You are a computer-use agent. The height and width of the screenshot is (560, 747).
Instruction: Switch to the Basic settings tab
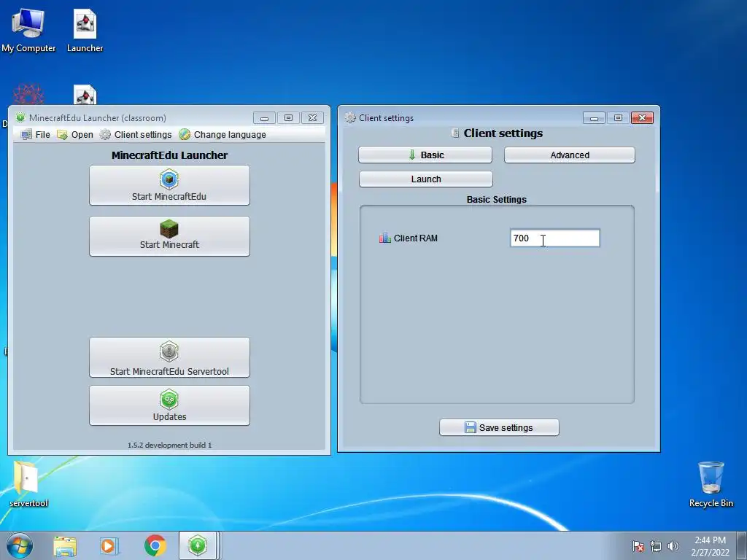[425, 155]
